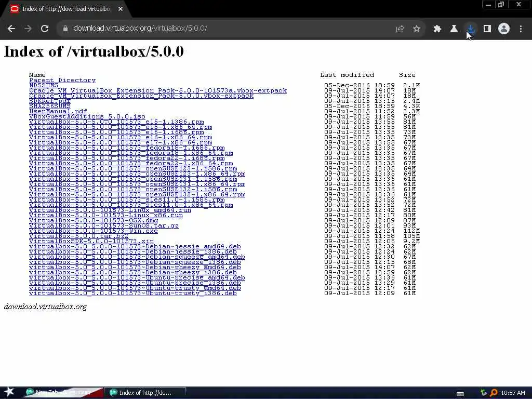Download the openSUSE132-1.i586.rpm package
The width and height of the screenshot is (532, 399).
point(133,189)
